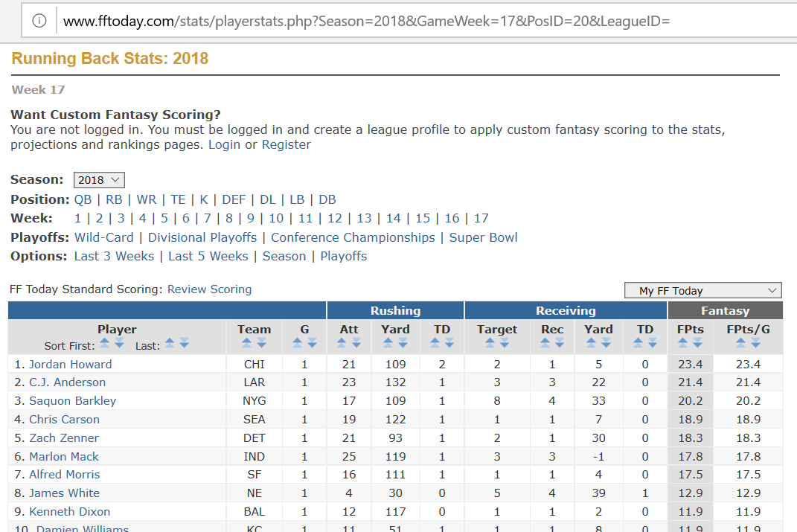Select the DB position link
797x532 pixels.
point(327,199)
